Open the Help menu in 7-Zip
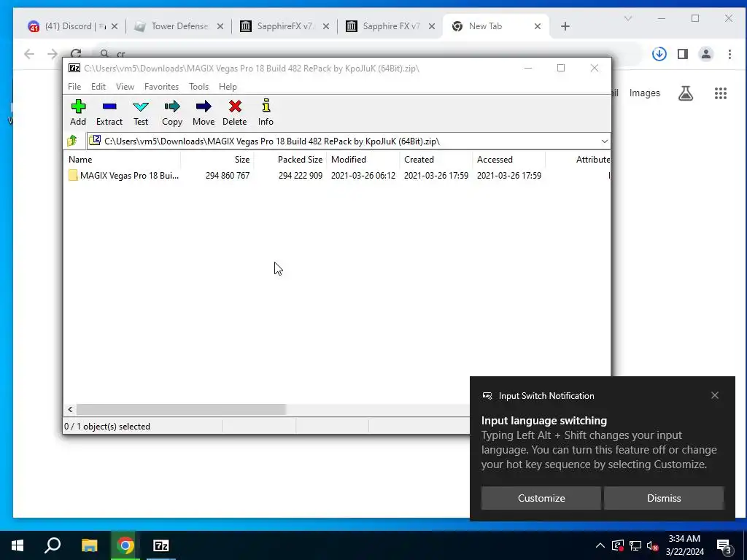This screenshot has height=560, width=747. pos(228,87)
